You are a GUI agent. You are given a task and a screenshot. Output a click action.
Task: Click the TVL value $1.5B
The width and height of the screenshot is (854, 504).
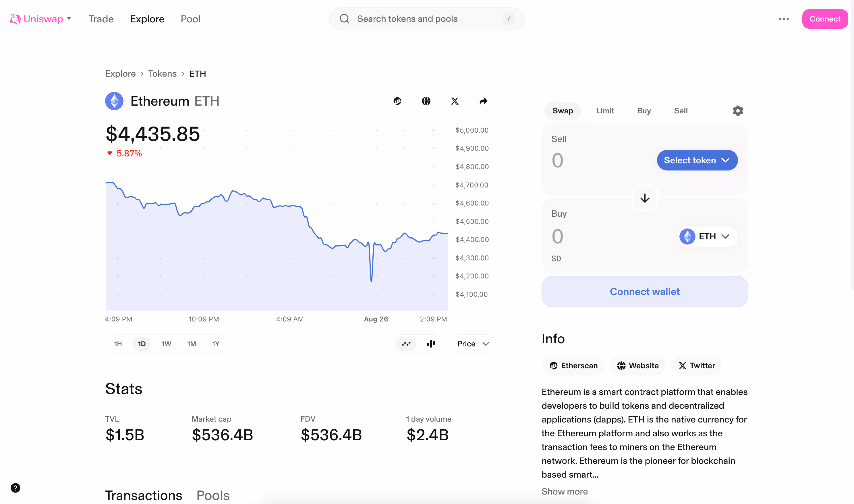pyautogui.click(x=125, y=435)
